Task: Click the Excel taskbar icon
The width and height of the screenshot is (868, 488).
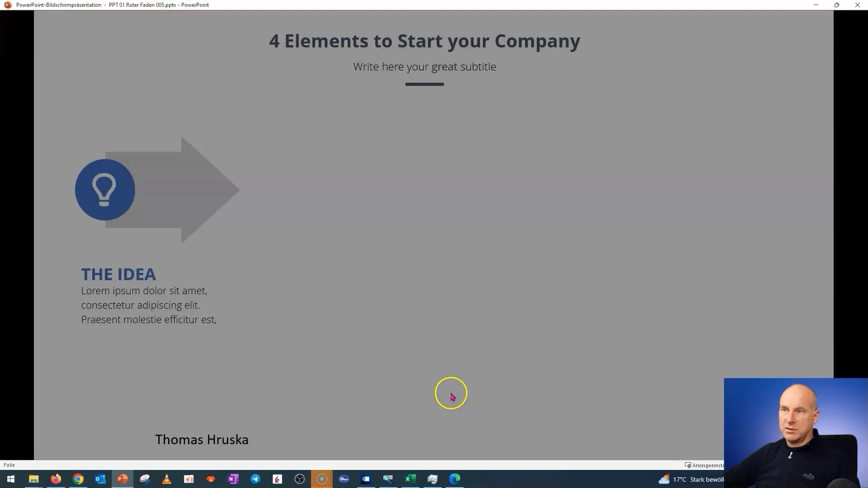Action: (x=410, y=479)
